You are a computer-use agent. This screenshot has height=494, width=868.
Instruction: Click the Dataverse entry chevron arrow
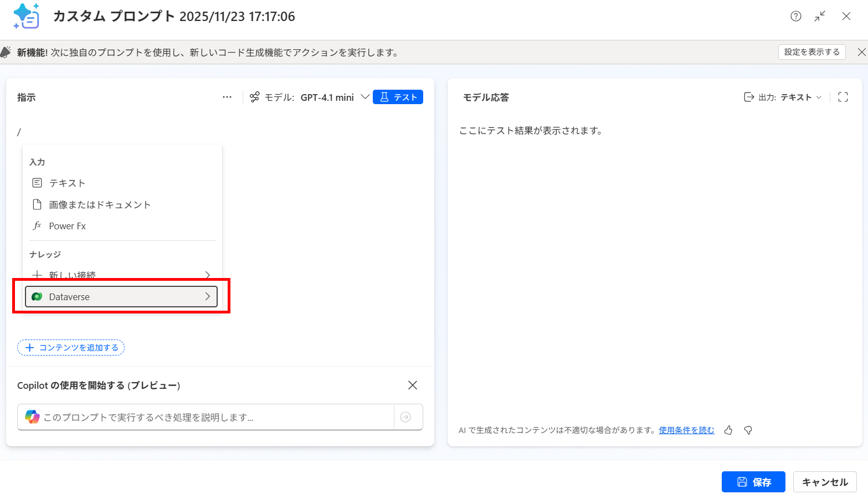pos(208,296)
